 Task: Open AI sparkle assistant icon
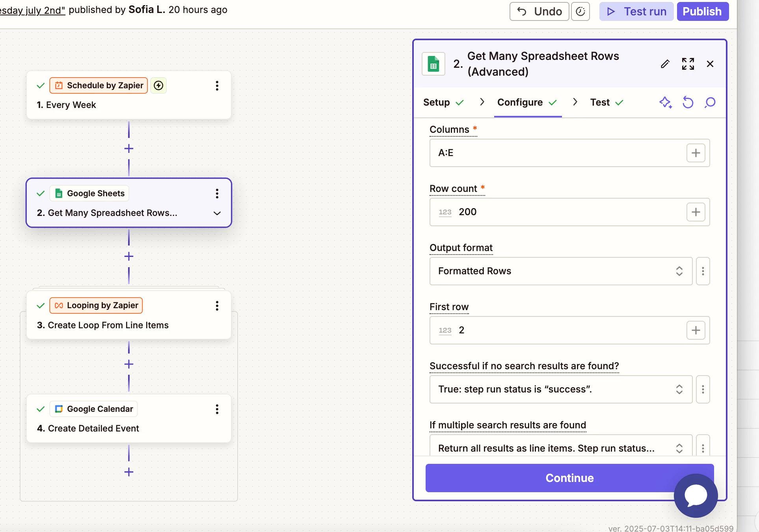point(666,102)
